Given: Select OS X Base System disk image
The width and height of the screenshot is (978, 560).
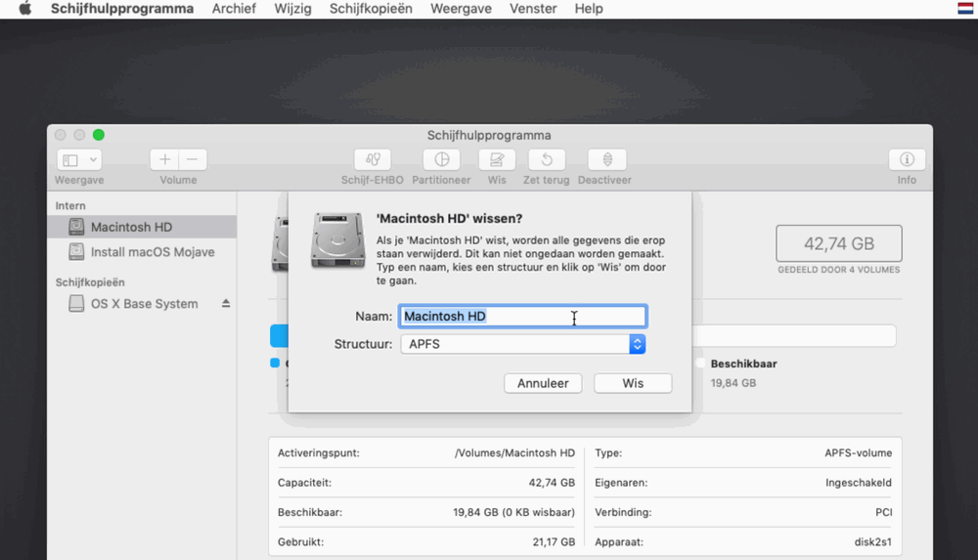Looking at the screenshot, I should click(144, 304).
